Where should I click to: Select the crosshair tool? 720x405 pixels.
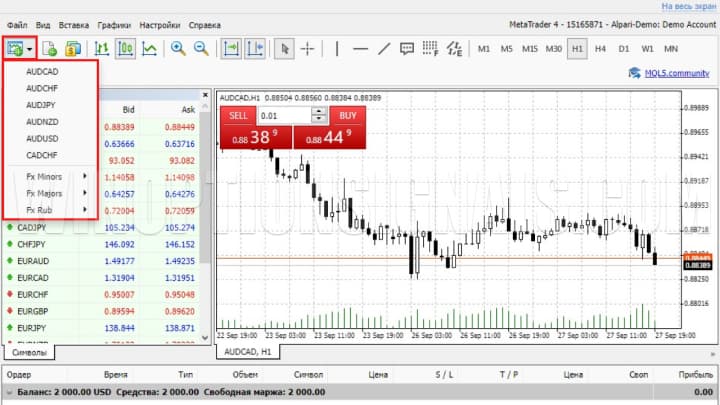pyautogui.click(x=308, y=48)
